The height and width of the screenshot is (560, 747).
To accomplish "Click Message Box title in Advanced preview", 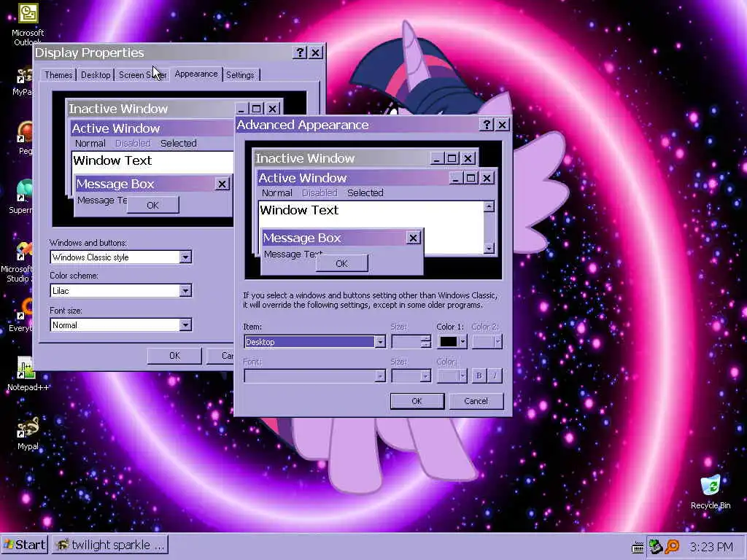I will pos(302,238).
